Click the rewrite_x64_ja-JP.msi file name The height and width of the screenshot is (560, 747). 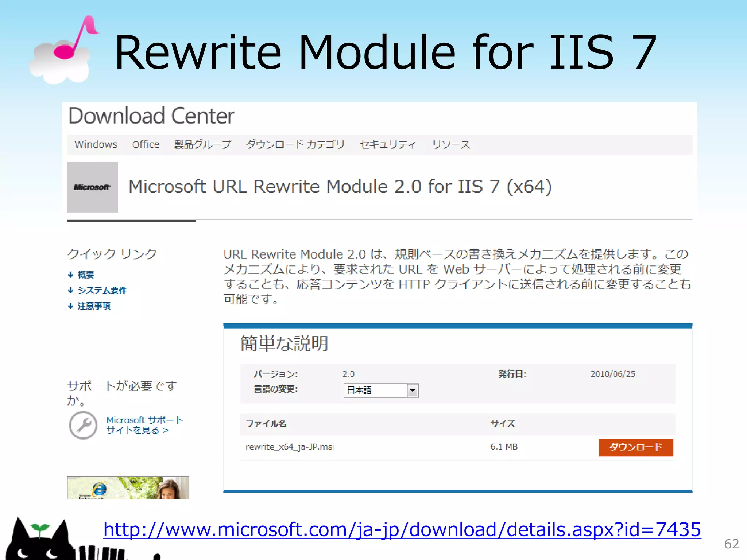(x=290, y=447)
